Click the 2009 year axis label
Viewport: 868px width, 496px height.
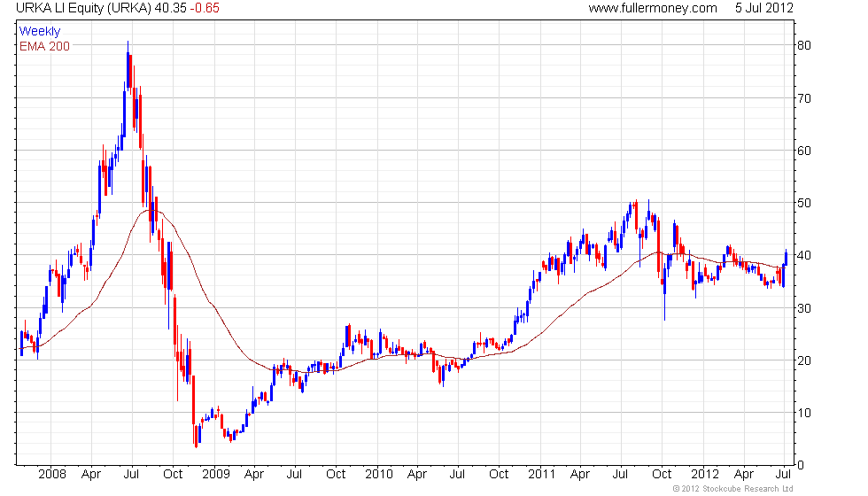(x=215, y=475)
